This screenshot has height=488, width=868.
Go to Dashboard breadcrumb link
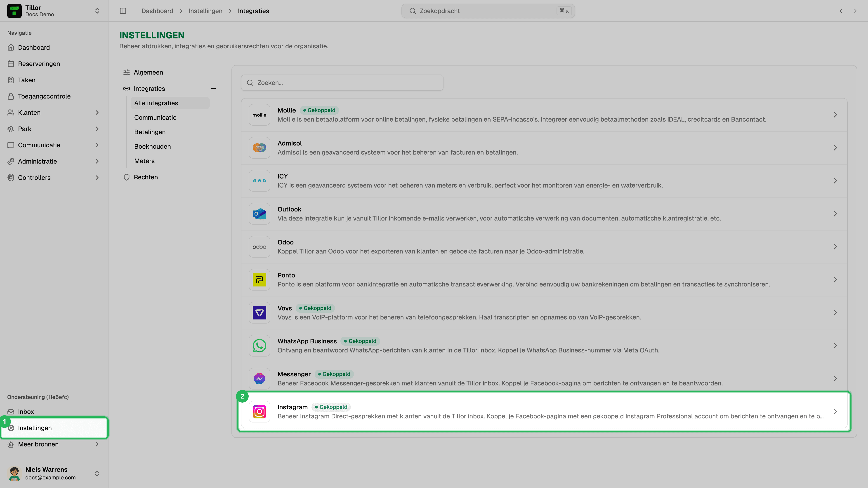click(x=157, y=11)
